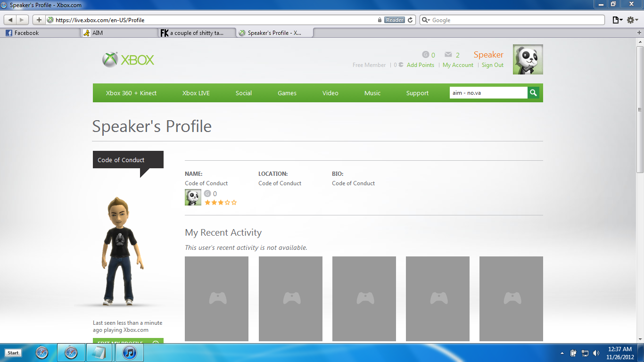The height and width of the screenshot is (362, 644).
Task: Go back with the browser Back arrow
Action: 10,20
